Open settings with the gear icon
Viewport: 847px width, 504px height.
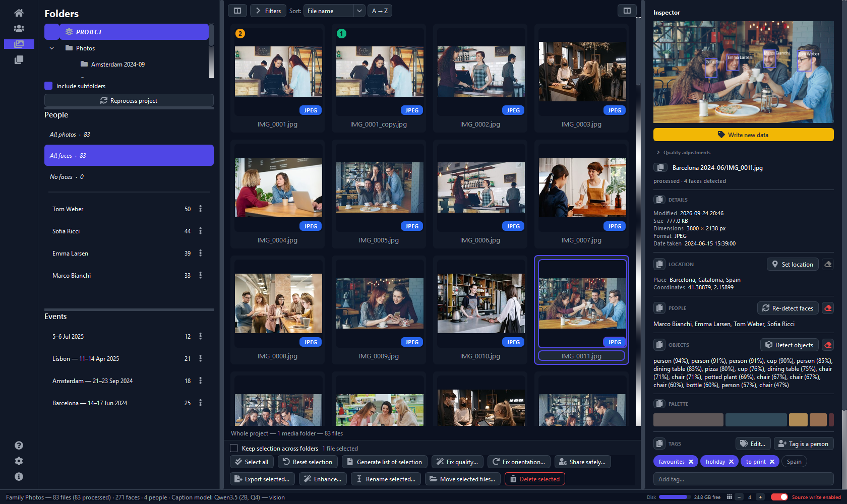coord(19,461)
